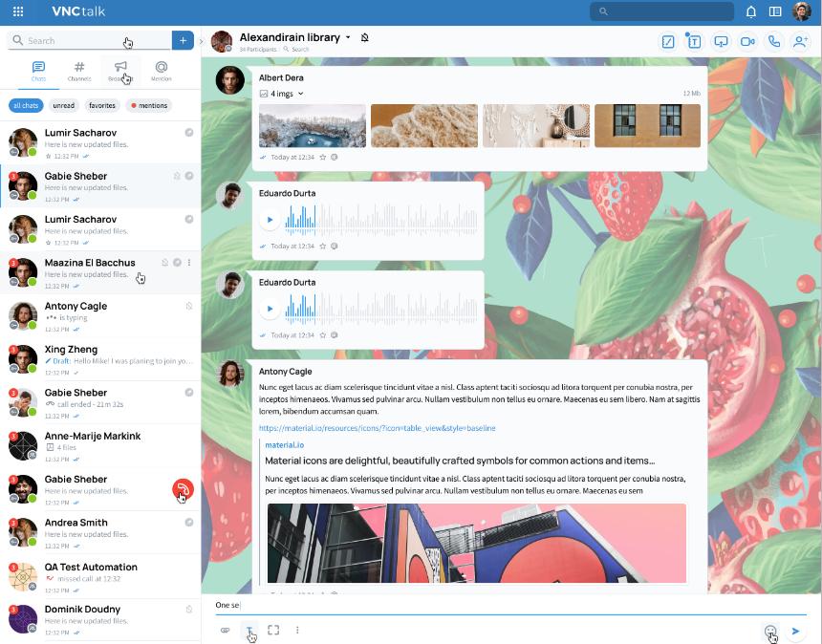The height and width of the screenshot is (644, 822).
Task: Send the message with the arrow icon
Action: tap(795, 630)
